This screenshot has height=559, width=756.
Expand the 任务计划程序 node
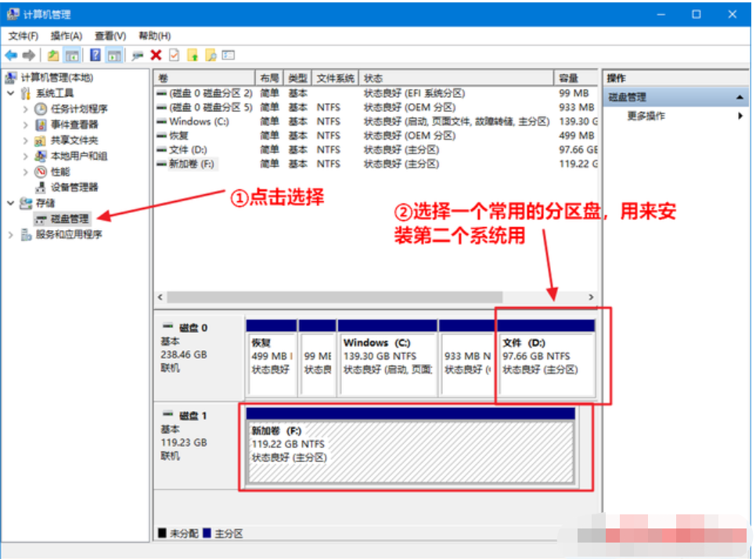tap(26, 109)
